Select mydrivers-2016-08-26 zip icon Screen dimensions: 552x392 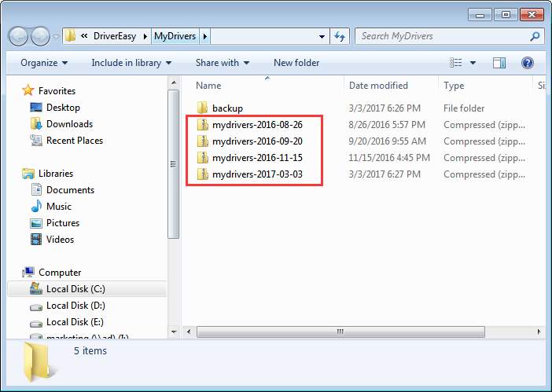pos(202,124)
